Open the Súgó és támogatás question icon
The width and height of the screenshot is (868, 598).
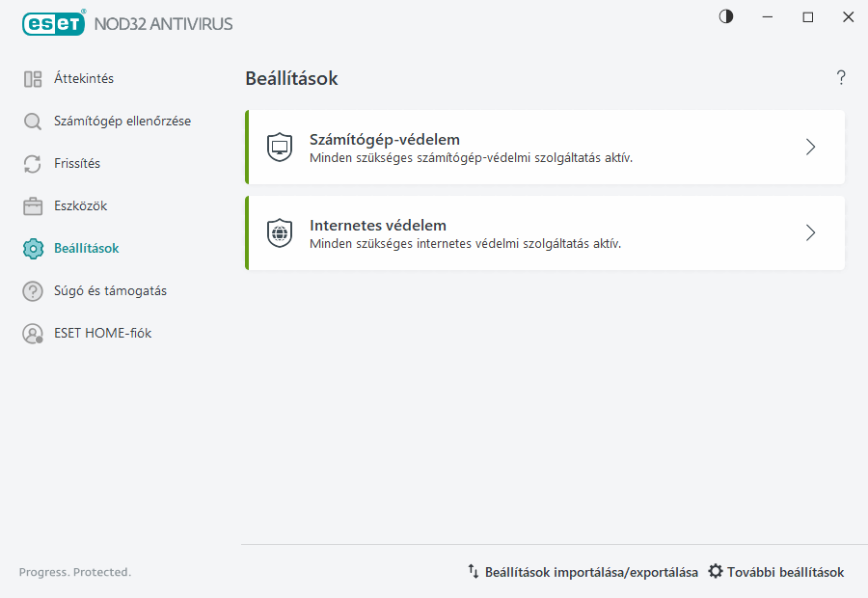coord(33,290)
